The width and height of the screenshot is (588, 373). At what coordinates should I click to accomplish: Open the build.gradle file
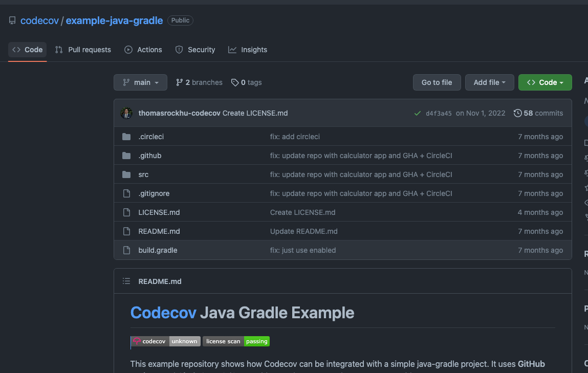(158, 250)
